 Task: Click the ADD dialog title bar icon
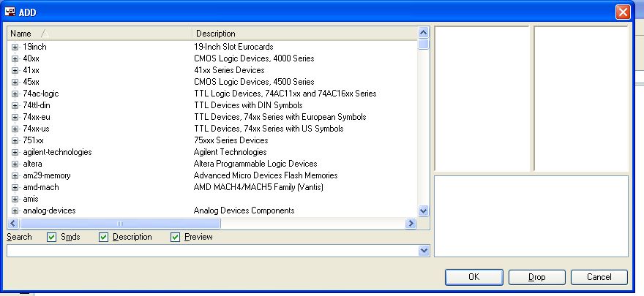(10, 12)
